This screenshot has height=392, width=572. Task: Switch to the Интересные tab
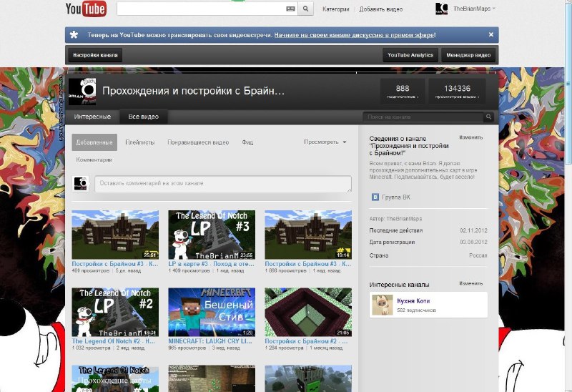pos(93,117)
